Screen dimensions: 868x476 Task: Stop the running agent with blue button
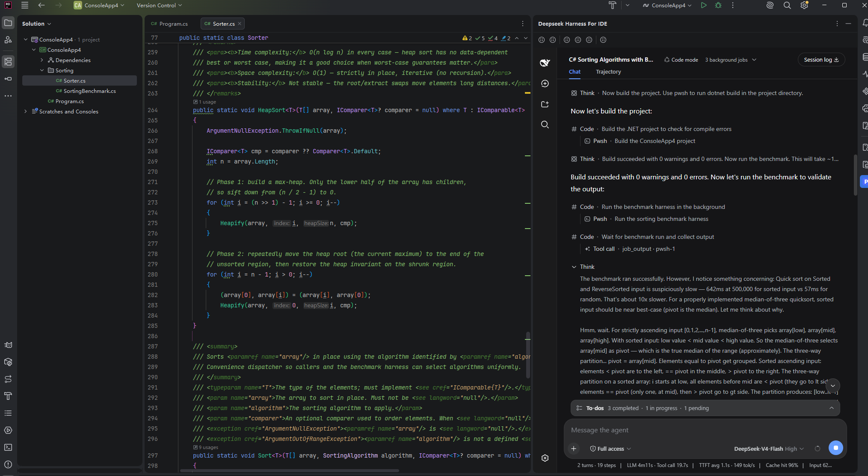tap(835, 448)
